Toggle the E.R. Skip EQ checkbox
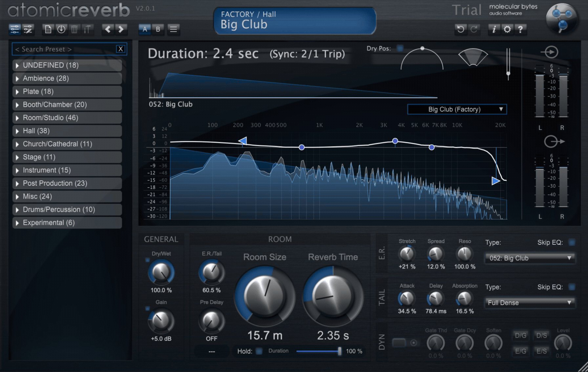Image resolution: width=588 pixels, height=372 pixels. [x=572, y=242]
